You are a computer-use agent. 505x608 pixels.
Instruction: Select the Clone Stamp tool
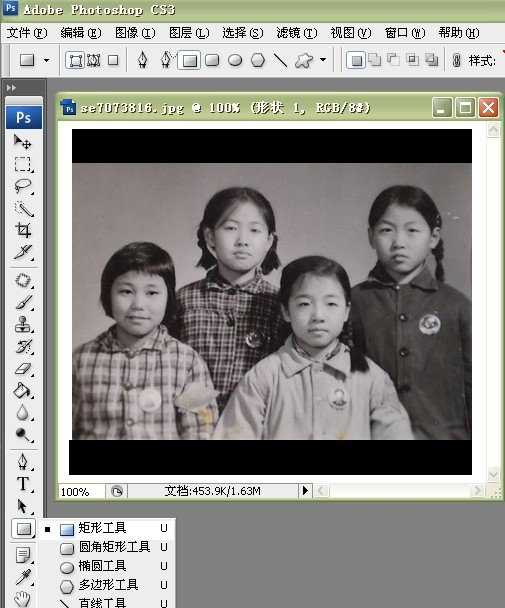tap(22, 325)
